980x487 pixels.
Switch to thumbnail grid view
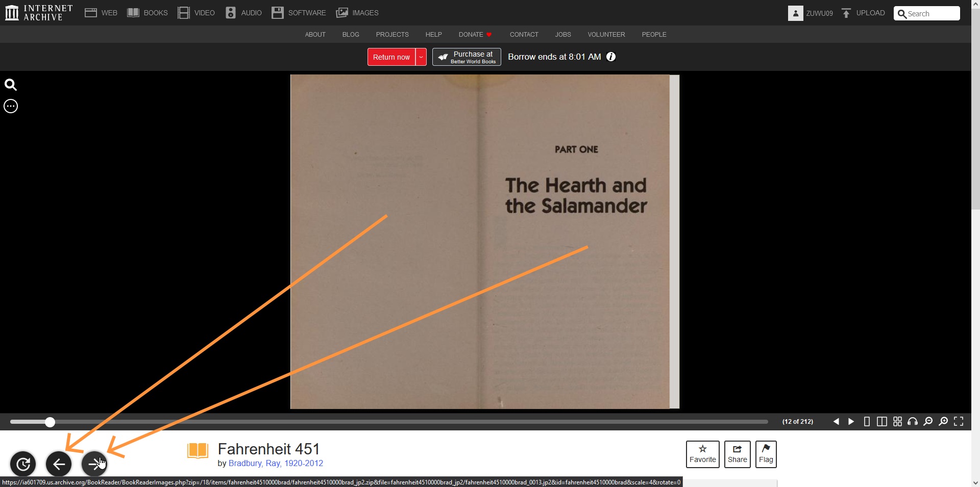[897, 421]
